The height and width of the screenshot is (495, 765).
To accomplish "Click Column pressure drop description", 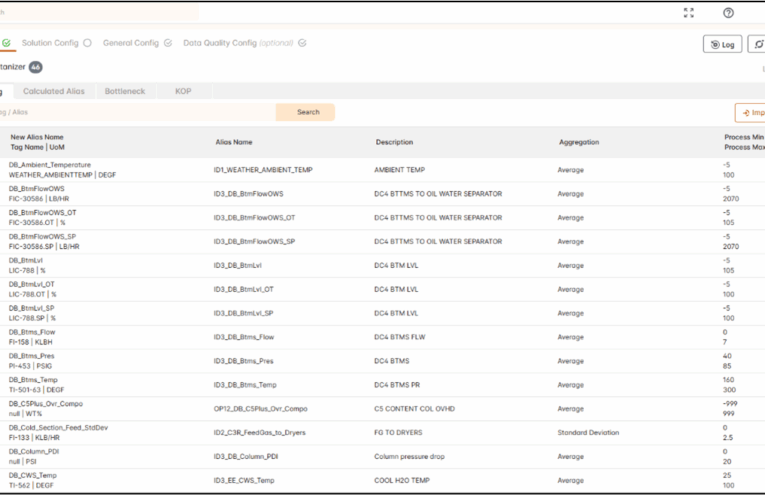I will click(x=409, y=456).
